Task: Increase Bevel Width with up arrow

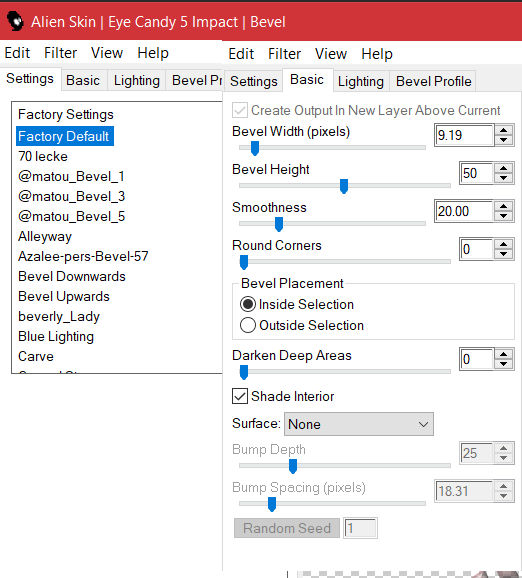Action: [504, 130]
